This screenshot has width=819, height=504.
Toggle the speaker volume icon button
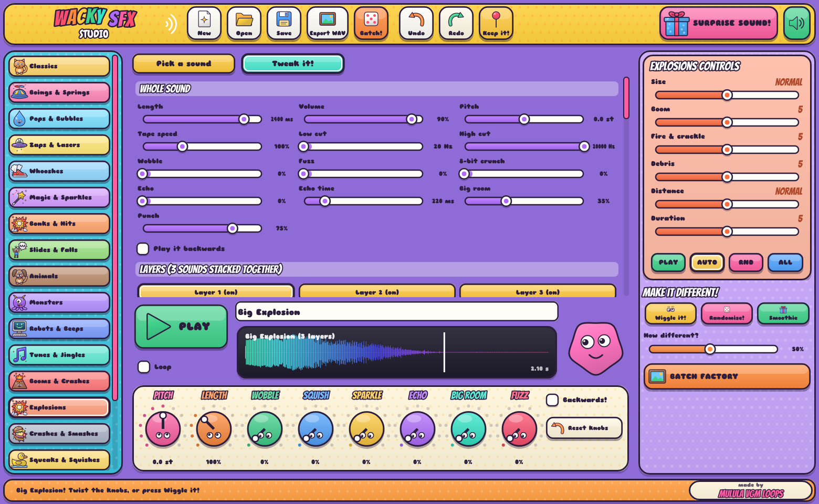coord(797,23)
